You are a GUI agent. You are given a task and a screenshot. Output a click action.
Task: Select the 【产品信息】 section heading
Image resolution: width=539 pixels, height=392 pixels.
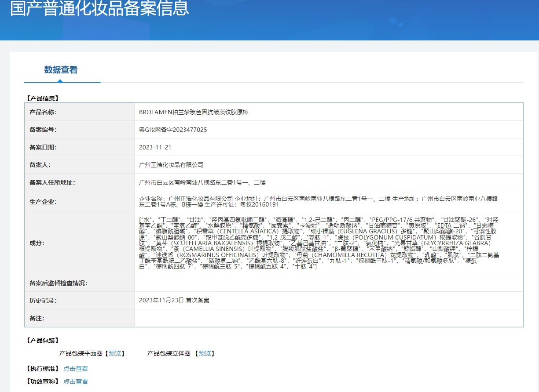[x=42, y=98]
